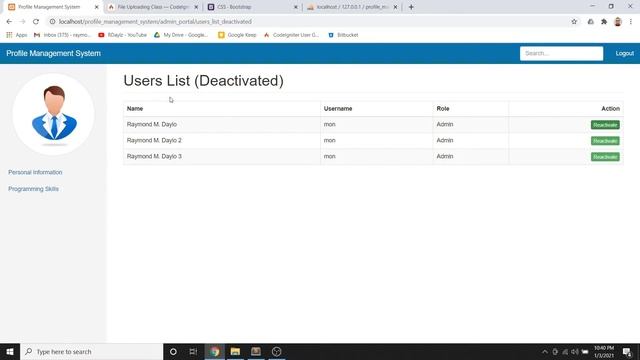Go back to the previous browser page

click(x=9, y=22)
